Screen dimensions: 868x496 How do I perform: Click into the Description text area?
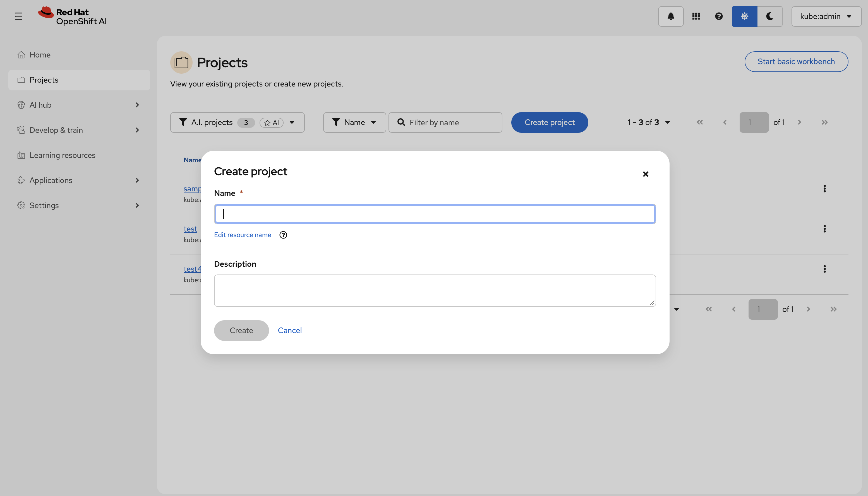(x=435, y=291)
